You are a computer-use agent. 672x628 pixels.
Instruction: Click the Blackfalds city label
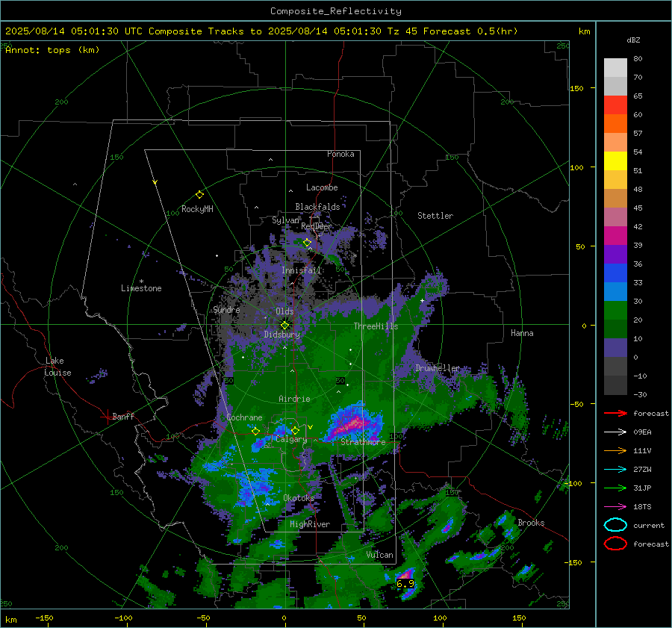tap(317, 207)
